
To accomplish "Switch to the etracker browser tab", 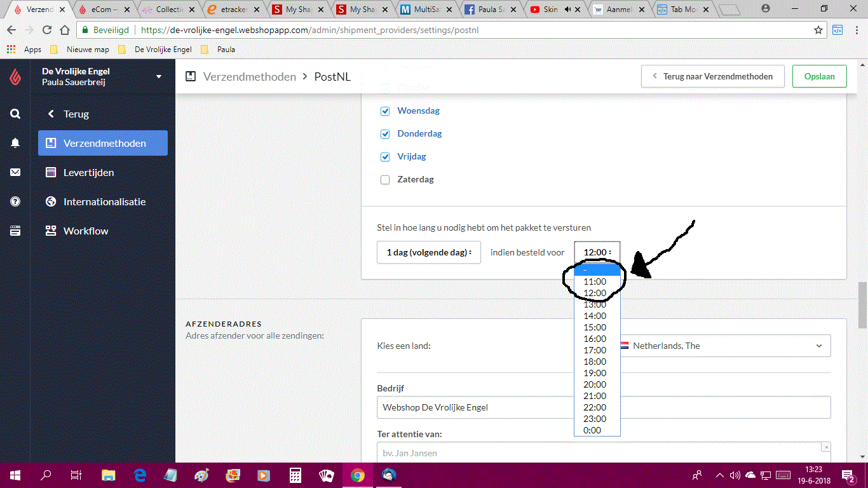I will point(233,10).
